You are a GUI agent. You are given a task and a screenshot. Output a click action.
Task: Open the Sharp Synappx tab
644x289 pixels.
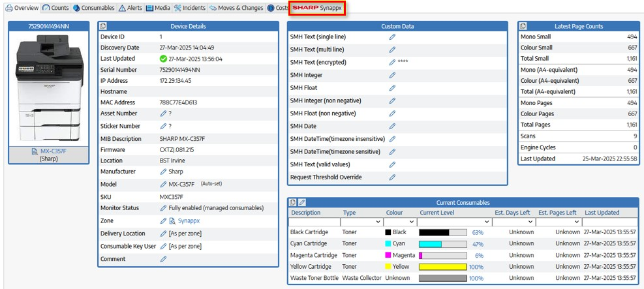point(316,8)
